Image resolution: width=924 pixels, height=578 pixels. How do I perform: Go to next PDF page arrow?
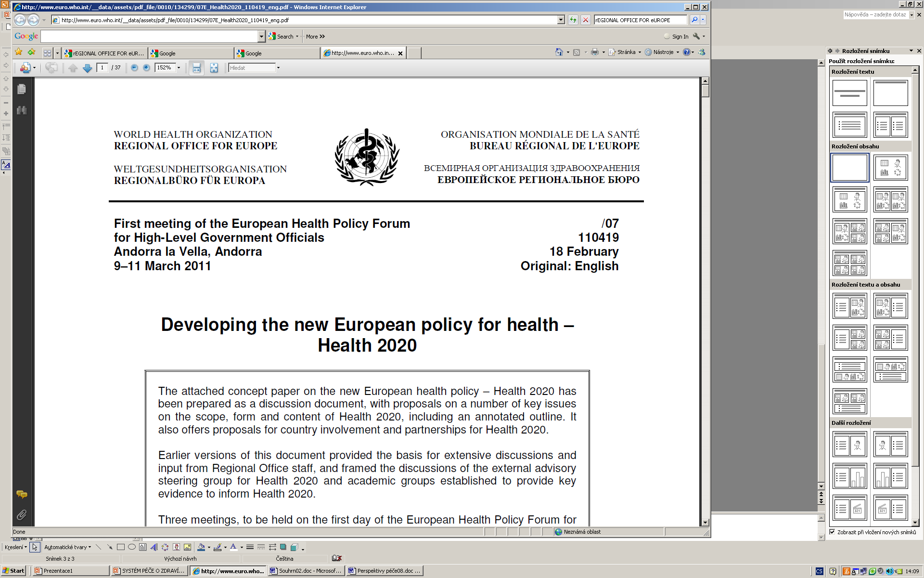click(x=87, y=68)
